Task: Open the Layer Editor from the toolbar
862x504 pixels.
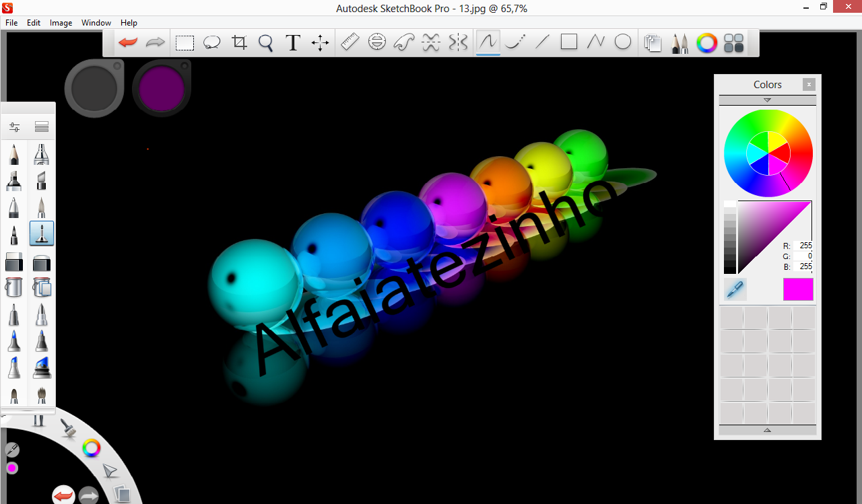Action: click(653, 43)
